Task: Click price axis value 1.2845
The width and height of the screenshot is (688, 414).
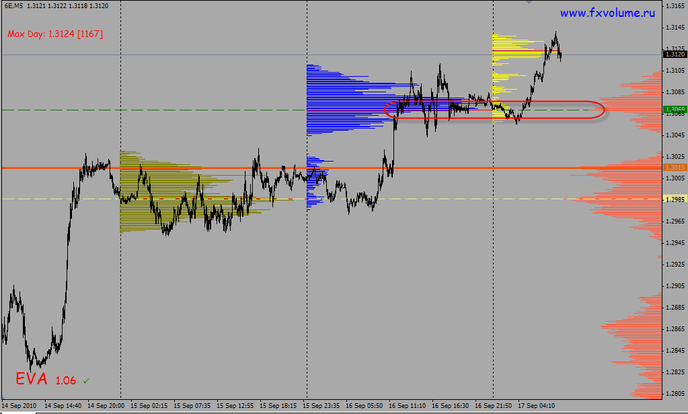Action: click(x=675, y=350)
